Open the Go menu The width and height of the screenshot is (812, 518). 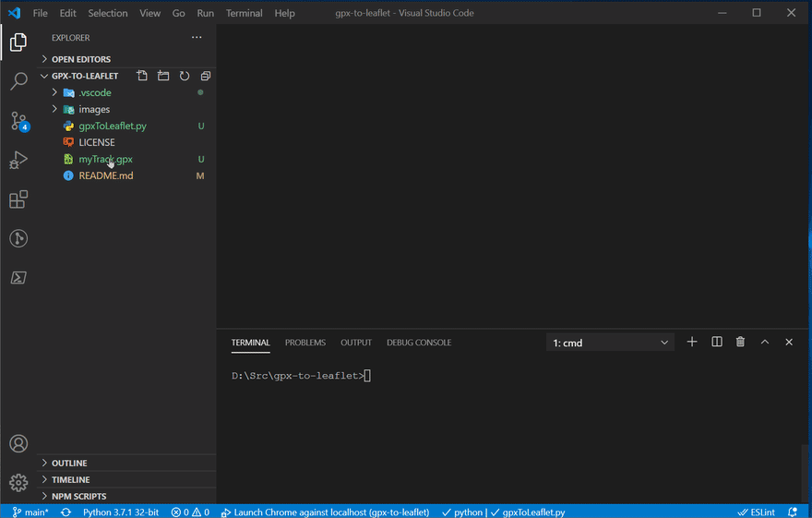coord(178,13)
